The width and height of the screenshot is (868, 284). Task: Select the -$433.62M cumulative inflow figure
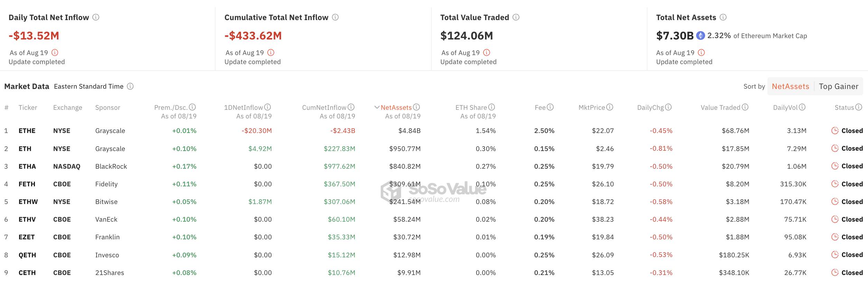pyautogui.click(x=253, y=36)
